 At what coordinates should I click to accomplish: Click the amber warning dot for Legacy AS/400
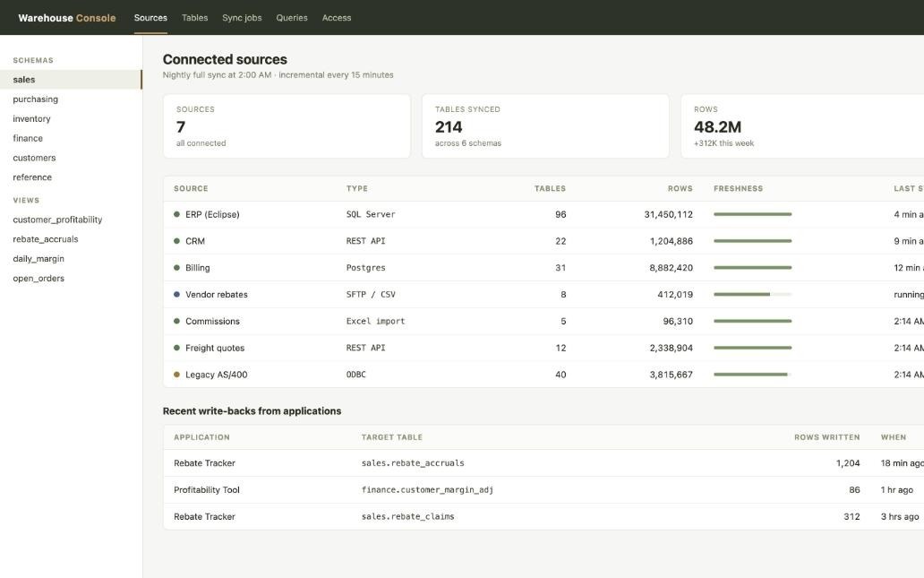click(x=176, y=374)
